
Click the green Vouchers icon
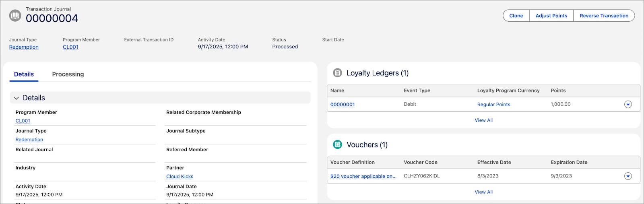337,144
